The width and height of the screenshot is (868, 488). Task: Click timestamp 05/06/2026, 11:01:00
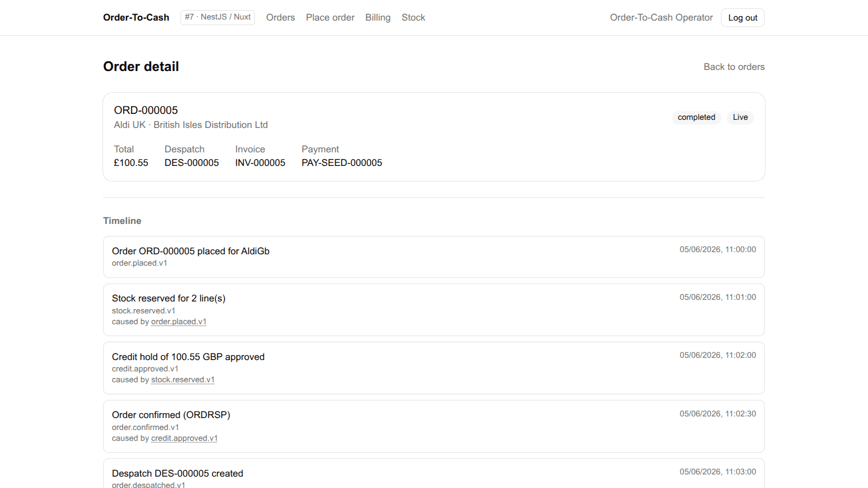(x=718, y=297)
